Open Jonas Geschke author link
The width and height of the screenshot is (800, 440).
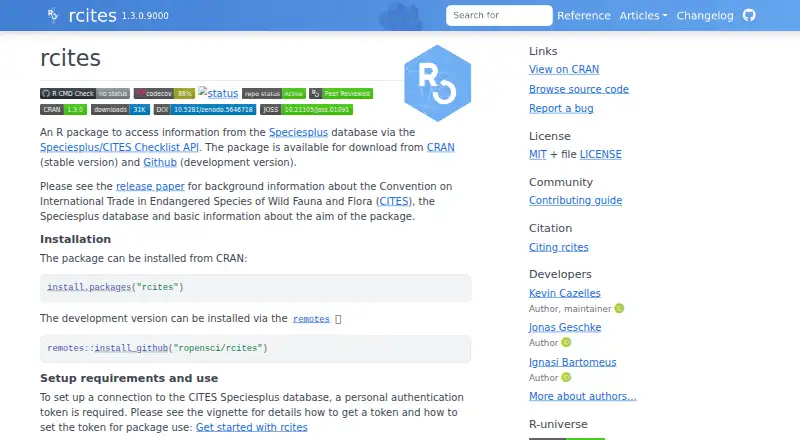pyautogui.click(x=565, y=327)
